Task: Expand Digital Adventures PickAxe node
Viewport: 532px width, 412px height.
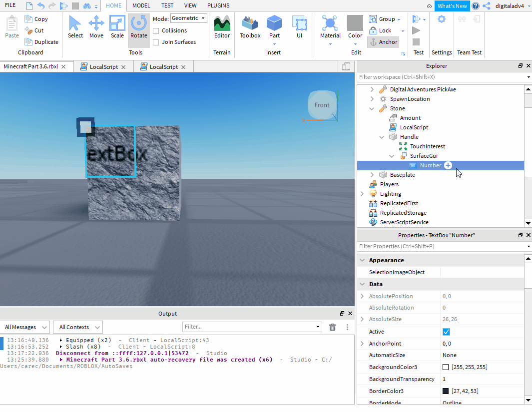Action: click(372, 89)
